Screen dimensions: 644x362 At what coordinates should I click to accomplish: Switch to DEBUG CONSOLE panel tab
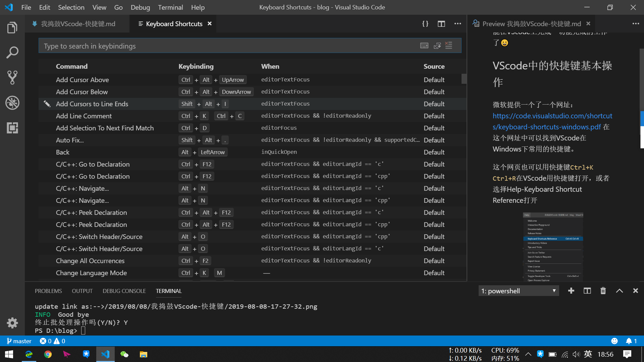[x=124, y=291]
